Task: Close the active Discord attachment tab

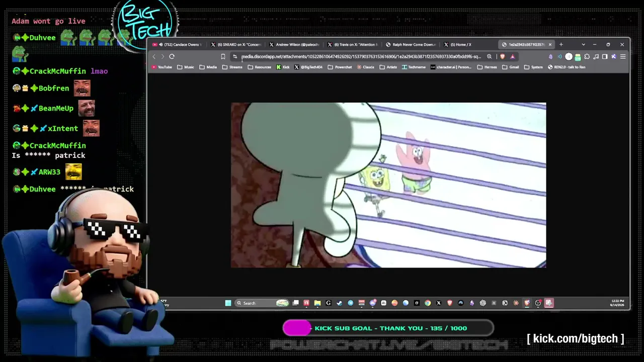Action: click(x=550, y=45)
